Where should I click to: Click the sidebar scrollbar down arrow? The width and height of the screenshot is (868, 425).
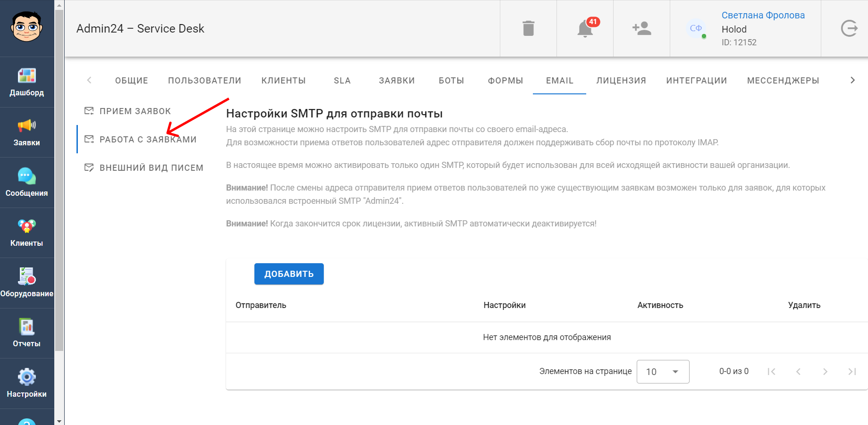tap(59, 421)
